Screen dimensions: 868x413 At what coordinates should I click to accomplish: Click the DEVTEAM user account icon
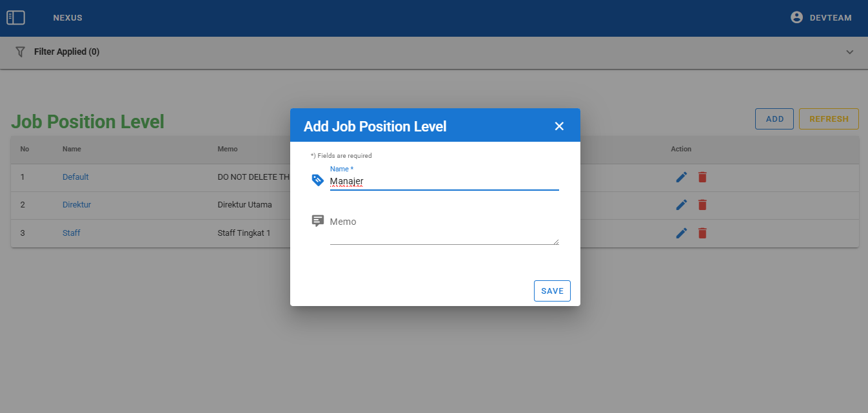796,17
